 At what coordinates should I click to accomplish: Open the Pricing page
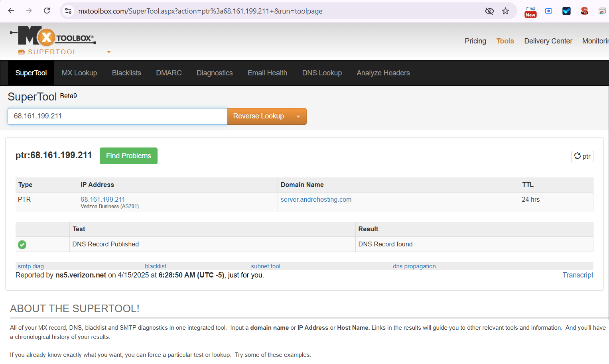tap(475, 41)
